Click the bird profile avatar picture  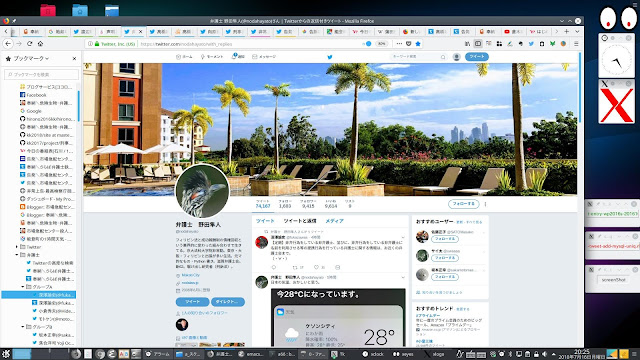tap(202, 191)
